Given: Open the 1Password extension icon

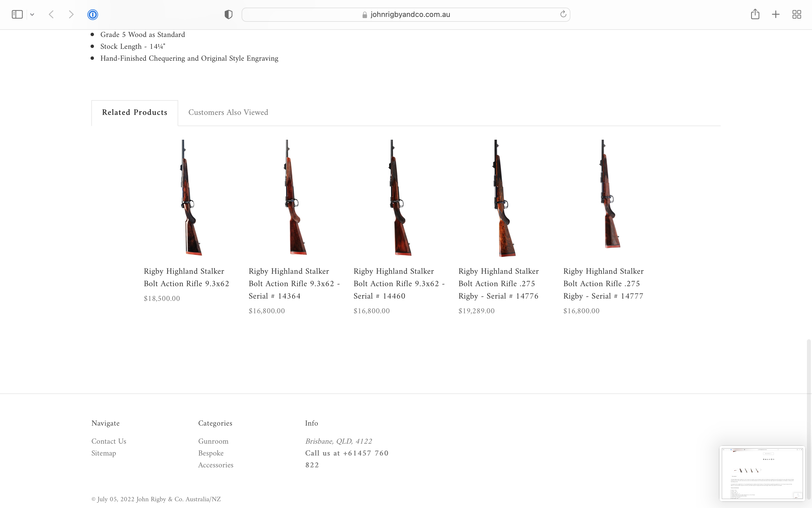Looking at the screenshot, I should tap(92, 14).
